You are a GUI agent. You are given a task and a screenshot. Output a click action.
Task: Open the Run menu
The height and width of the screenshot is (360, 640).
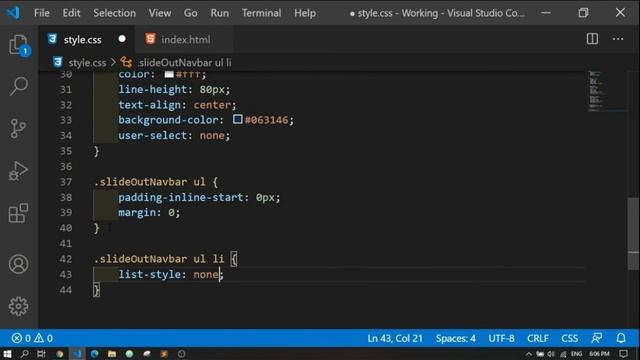click(x=220, y=13)
